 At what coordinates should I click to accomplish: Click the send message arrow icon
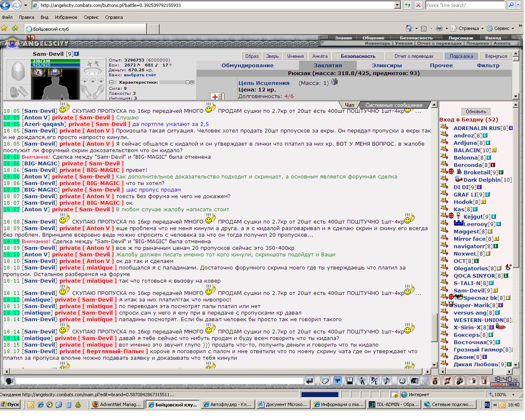click(x=310, y=381)
